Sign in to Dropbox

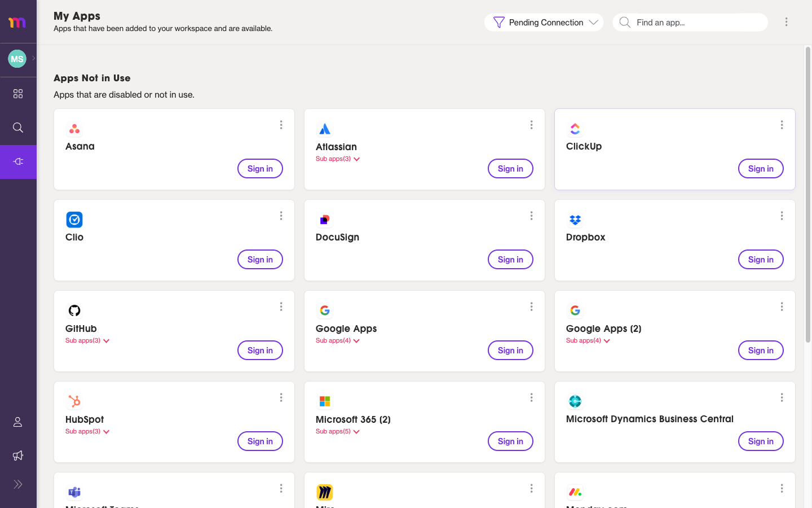(x=761, y=260)
